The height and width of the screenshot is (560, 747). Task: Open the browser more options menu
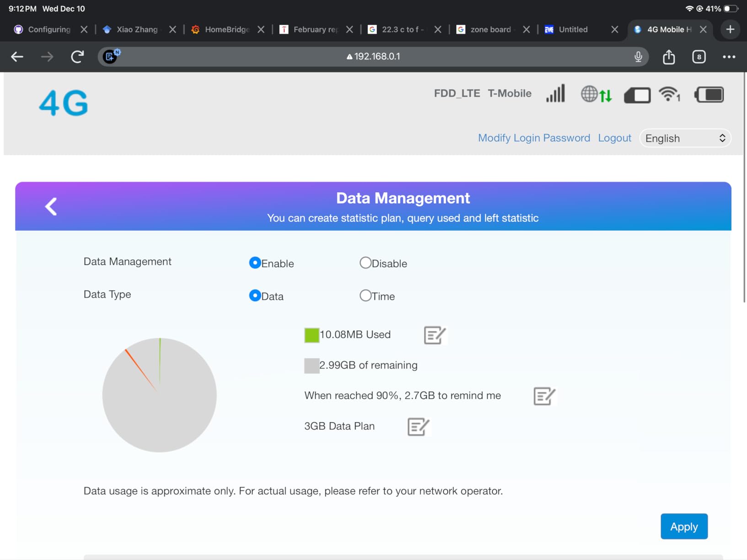(729, 57)
